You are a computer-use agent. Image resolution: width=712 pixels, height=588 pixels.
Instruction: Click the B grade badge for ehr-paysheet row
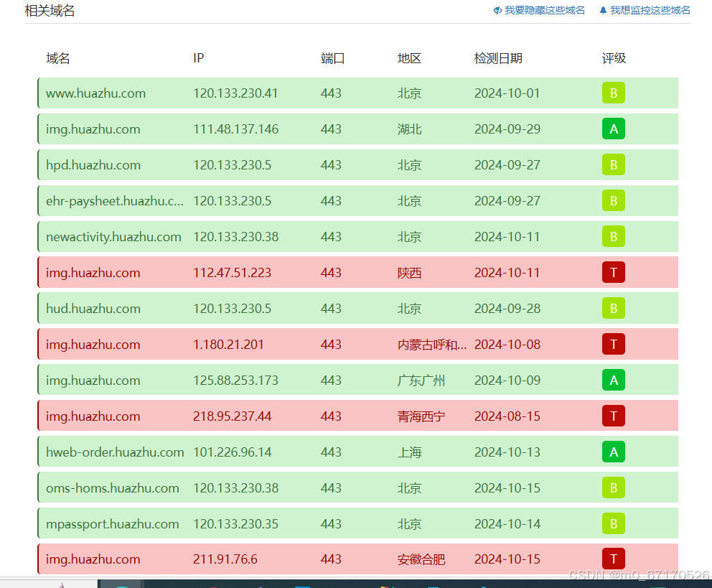tap(614, 201)
